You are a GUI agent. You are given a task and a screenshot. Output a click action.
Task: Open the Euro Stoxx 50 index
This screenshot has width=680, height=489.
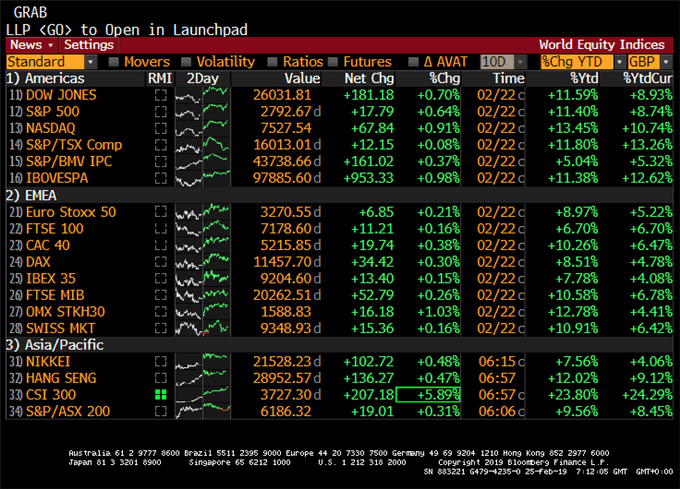coord(71,212)
